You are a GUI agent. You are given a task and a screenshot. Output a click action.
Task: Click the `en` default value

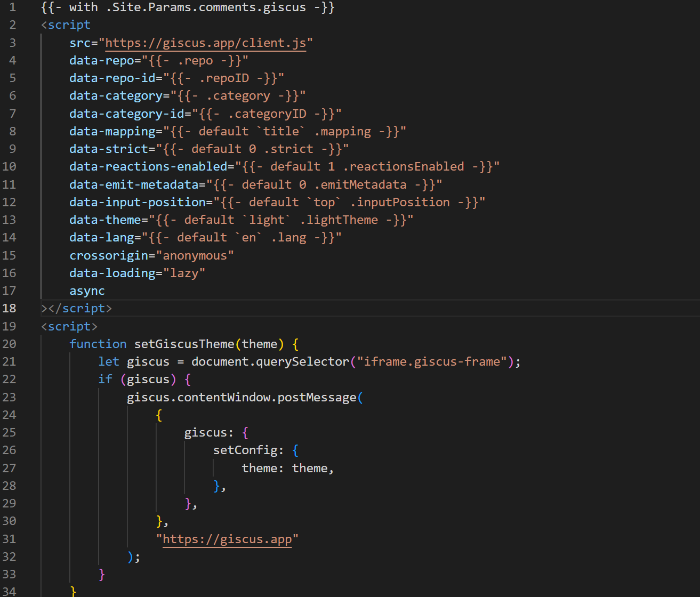coord(248,237)
